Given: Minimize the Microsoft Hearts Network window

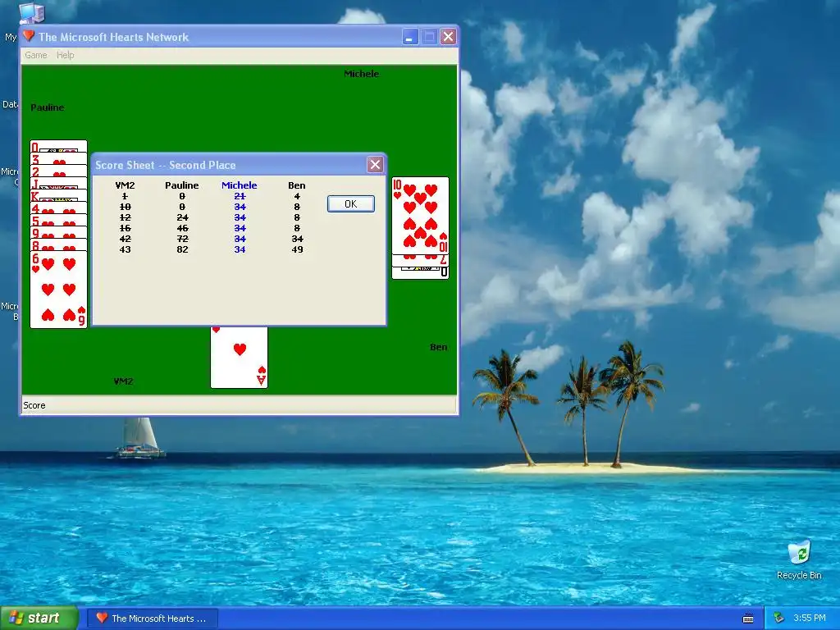Looking at the screenshot, I should (x=410, y=36).
